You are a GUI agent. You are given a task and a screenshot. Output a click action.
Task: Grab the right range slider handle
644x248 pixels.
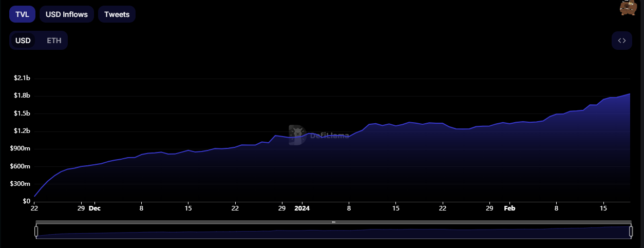pyautogui.click(x=631, y=232)
